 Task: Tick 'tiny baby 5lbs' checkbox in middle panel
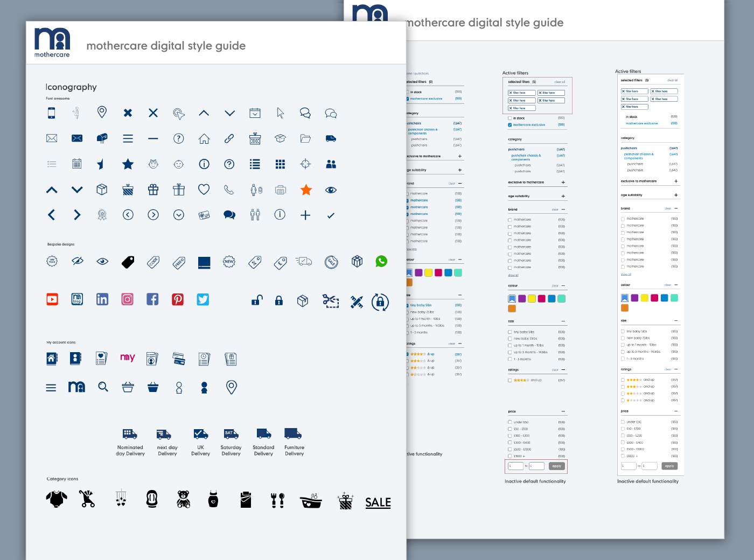coord(510,332)
